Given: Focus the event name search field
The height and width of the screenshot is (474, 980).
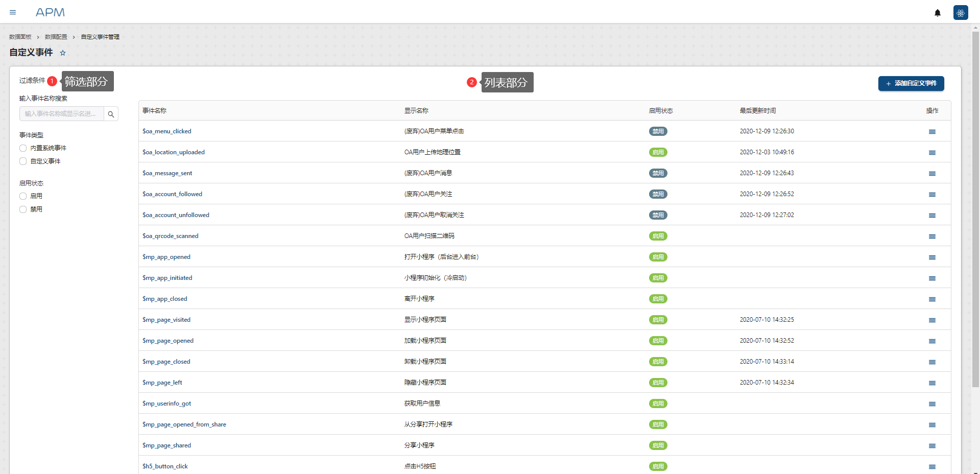Looking at the screenshot, I should [61, 114].
